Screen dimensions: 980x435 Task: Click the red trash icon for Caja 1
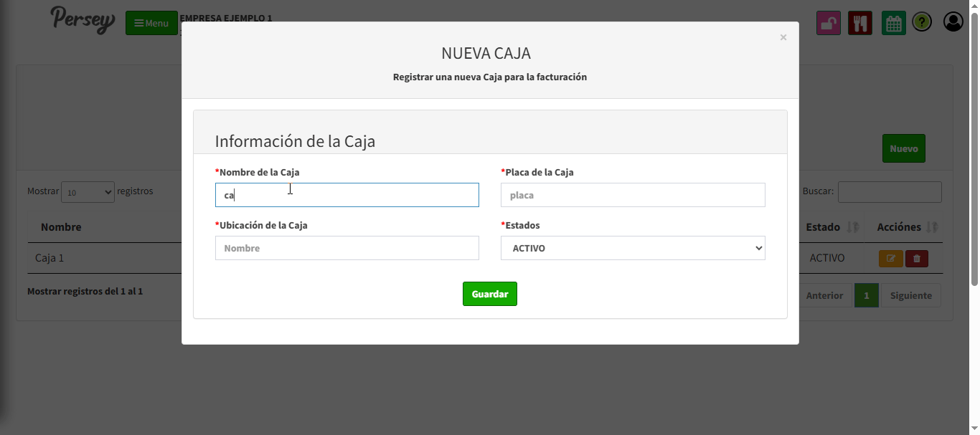tap(917, 259)
